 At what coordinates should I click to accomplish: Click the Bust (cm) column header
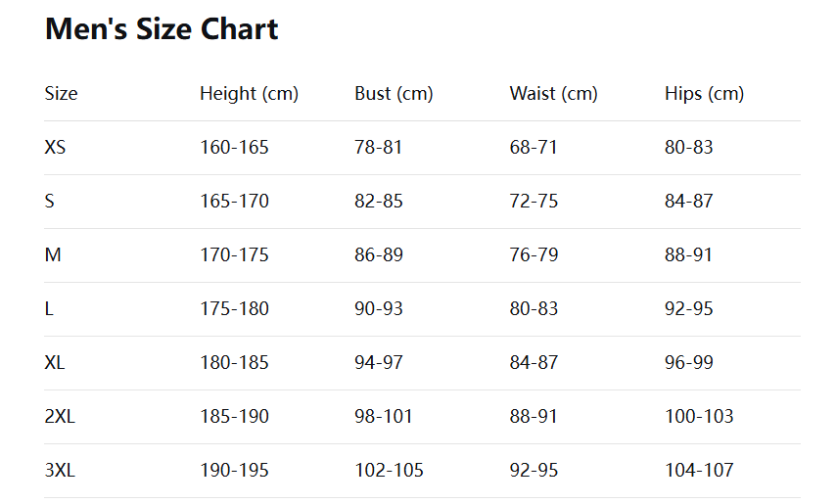pos(394,94)
